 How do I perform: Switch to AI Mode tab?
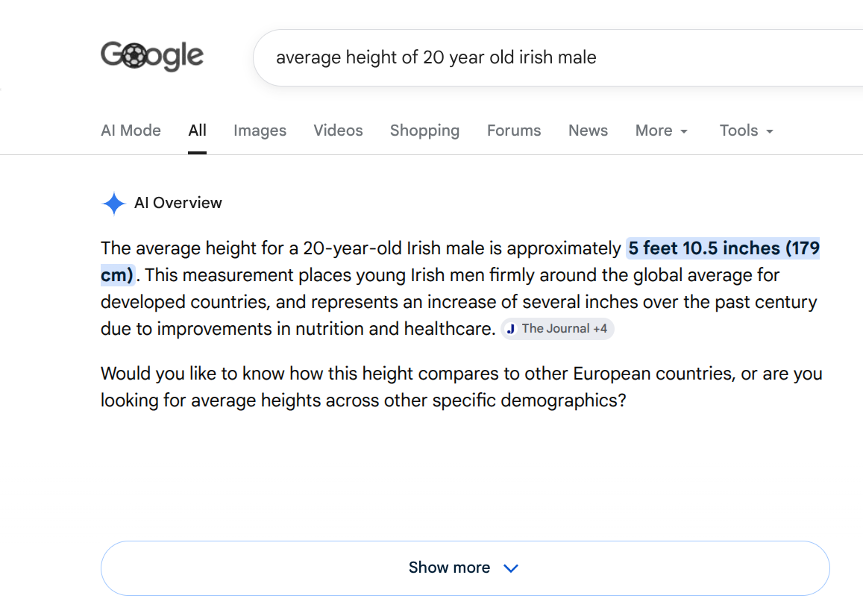[x=131, y=131]
